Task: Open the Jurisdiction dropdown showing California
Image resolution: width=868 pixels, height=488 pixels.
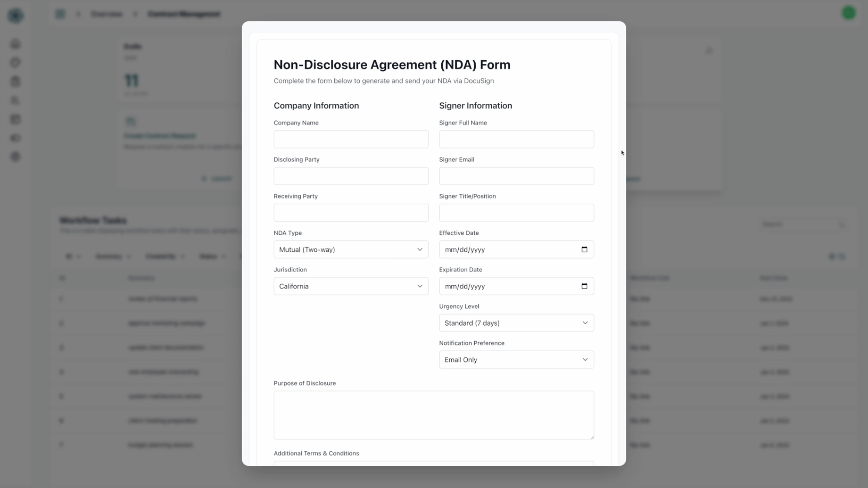Action: pyautogui.click(x=351, y=286)
